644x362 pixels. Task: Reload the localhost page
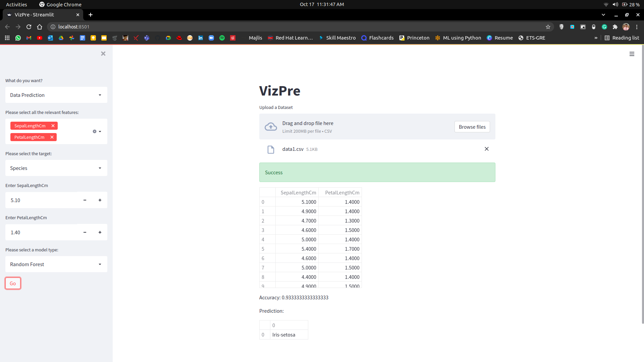[x=29, y=27]
